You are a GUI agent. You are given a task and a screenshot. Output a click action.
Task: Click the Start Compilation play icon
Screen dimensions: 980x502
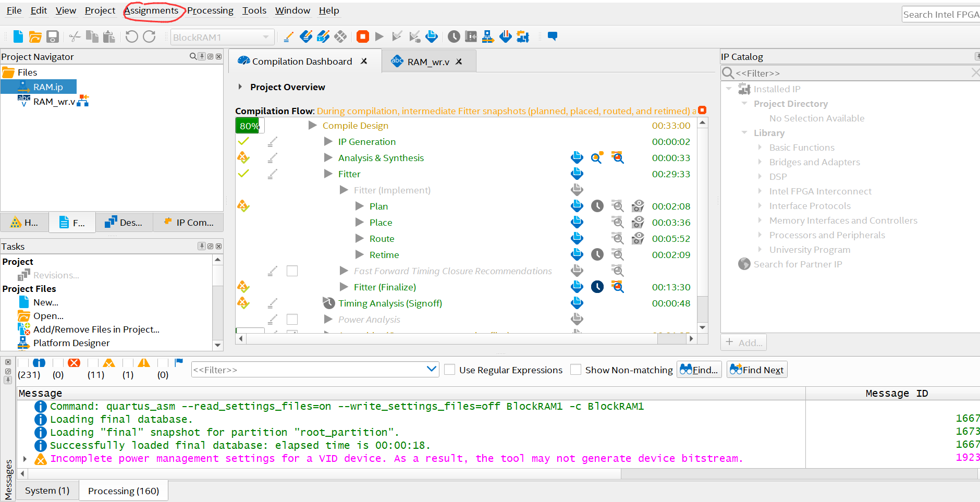pos(379,36)
